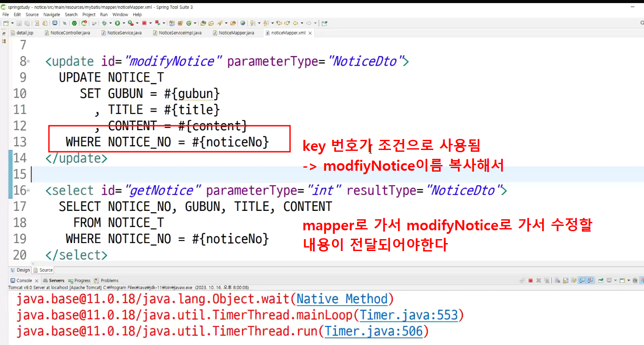Open dropdown arrow beside red Stop square toolbar
The width and height of the screenshot is (644, 345).
151,23
